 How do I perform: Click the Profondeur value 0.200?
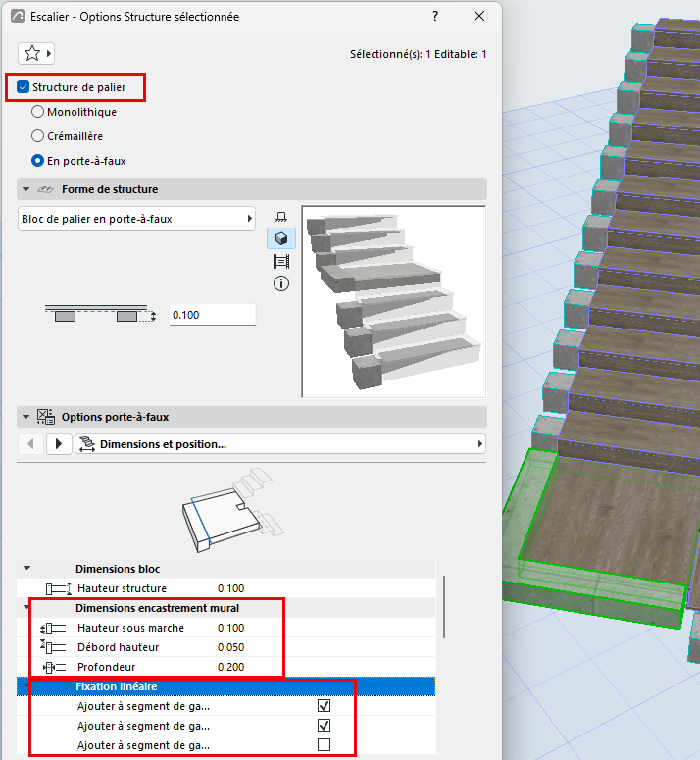point(230,667)
